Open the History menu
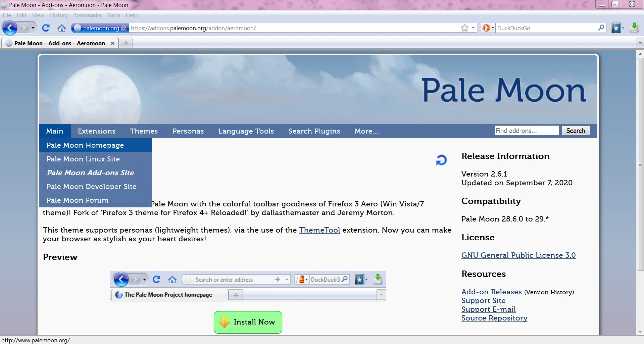Screen dimensions: 644x344 coord(59,15)
